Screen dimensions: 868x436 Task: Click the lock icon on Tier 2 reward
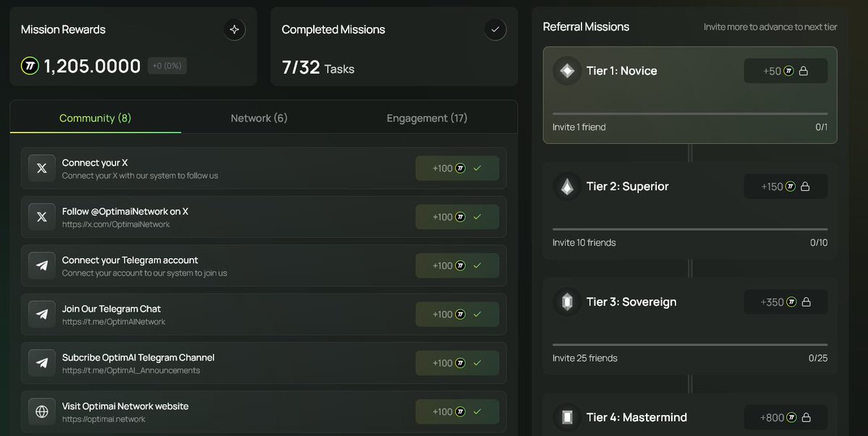(804, 187)
